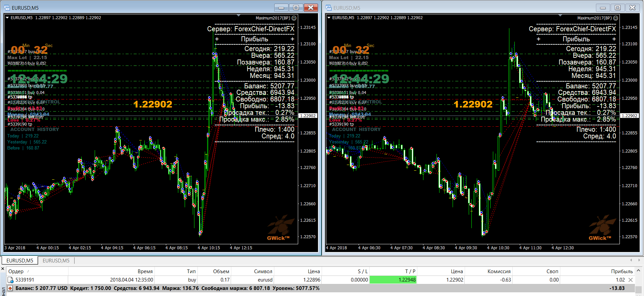Select order number 5339191 in the table

tap(25, 280)
